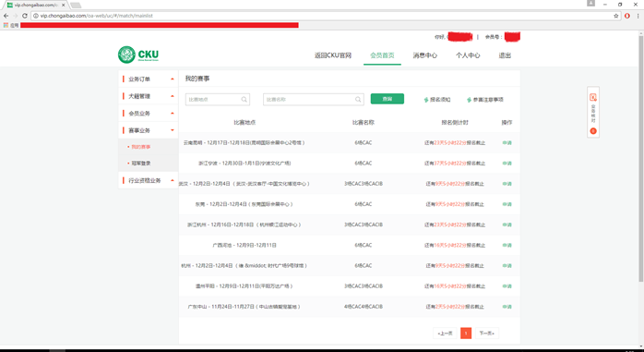
Task: Click the 比赛地点 column header
Action: pyautogui.click(x=244, y=123)
